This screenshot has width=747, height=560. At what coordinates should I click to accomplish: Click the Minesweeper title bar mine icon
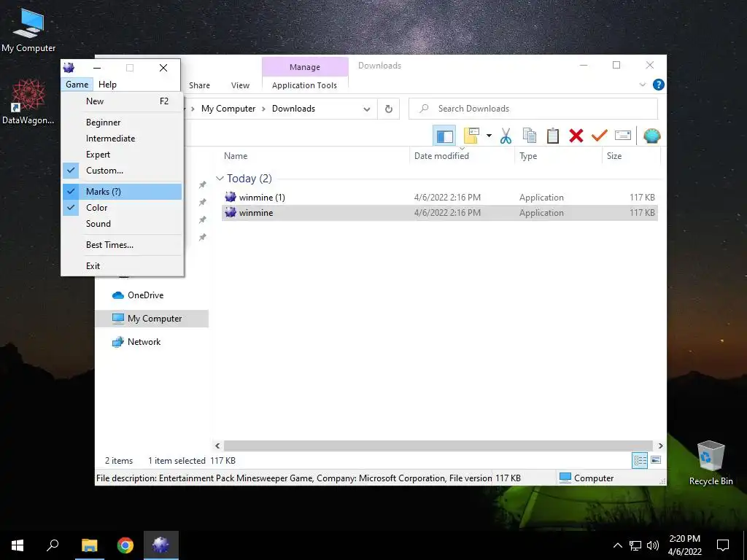(69, 68)
